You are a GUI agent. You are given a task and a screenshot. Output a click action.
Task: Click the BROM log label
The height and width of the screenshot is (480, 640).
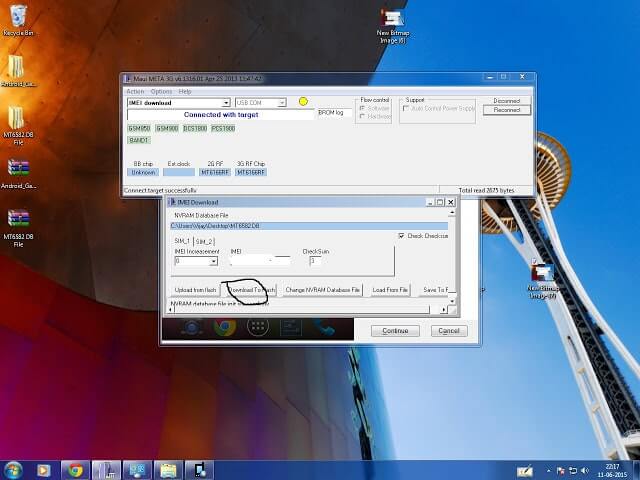click(331, 112)
